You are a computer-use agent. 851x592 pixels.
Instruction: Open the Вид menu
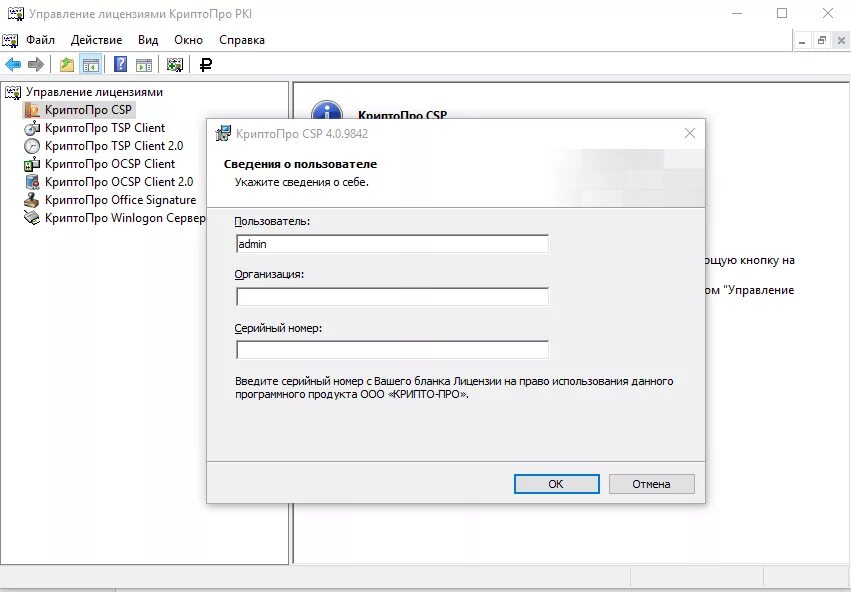coord(148,40)
